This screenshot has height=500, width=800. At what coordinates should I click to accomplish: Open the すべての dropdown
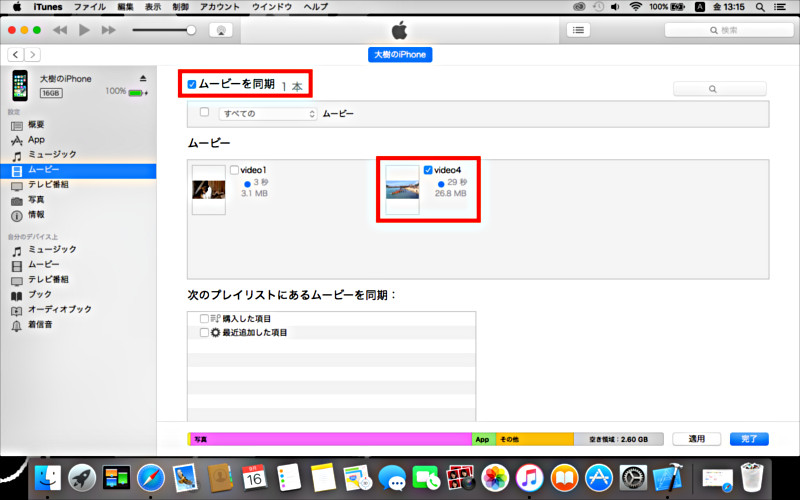pos(268,114)
